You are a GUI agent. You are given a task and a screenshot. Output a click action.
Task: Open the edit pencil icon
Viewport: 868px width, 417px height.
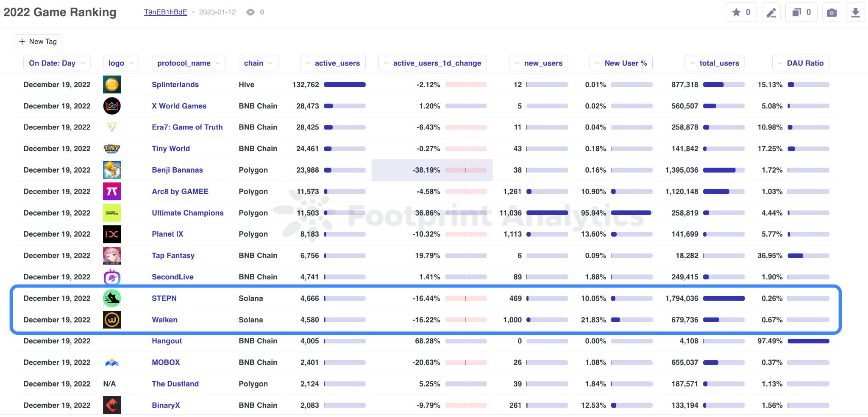[771, 12]
